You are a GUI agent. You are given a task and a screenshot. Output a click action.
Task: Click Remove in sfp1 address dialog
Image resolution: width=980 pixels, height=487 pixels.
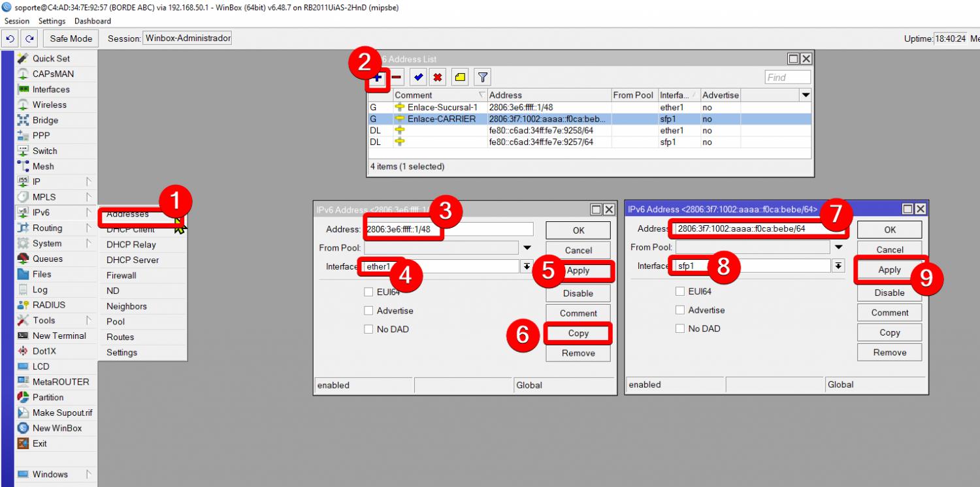pyautogui.click(x=889, y=353)
